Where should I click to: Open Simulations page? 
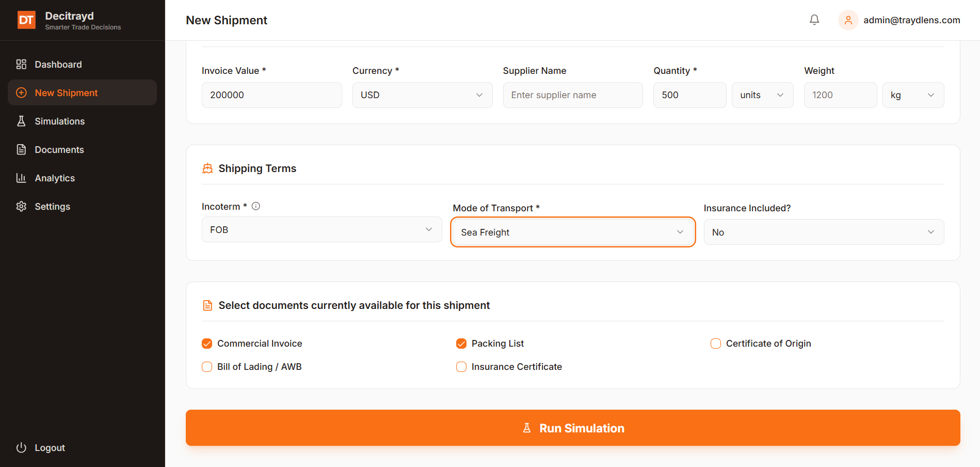[82, 121]
